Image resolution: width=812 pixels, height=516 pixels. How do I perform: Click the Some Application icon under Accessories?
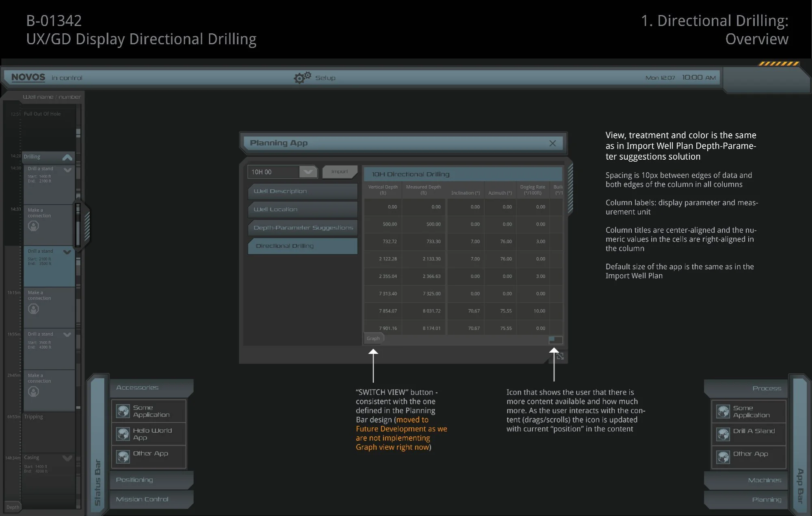(123, 411)
